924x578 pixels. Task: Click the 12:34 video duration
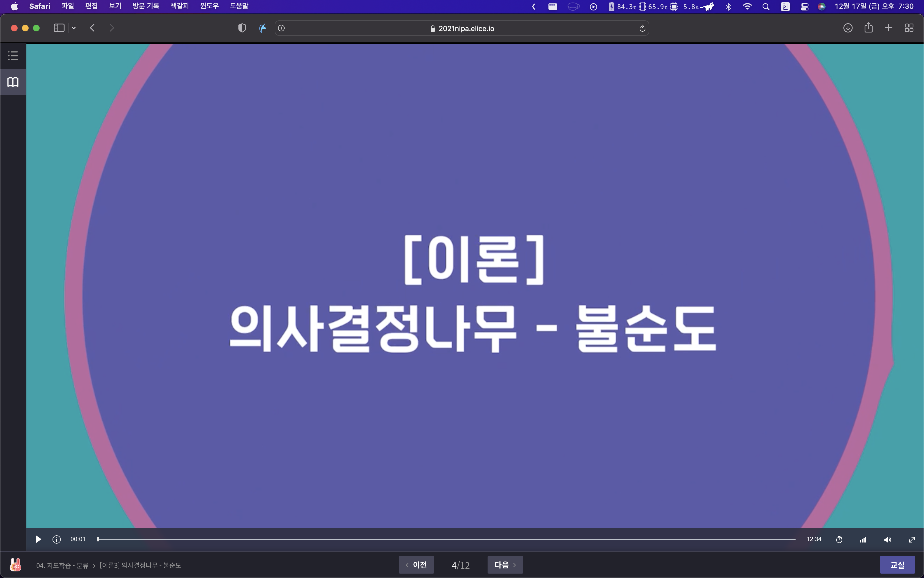point(814,539)
